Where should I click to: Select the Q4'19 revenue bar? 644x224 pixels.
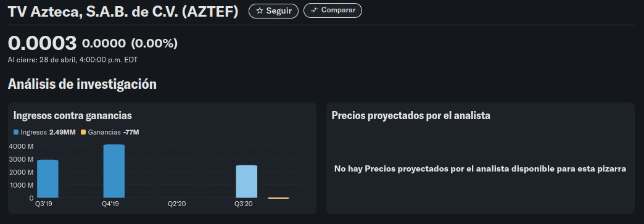click(114, 171)
